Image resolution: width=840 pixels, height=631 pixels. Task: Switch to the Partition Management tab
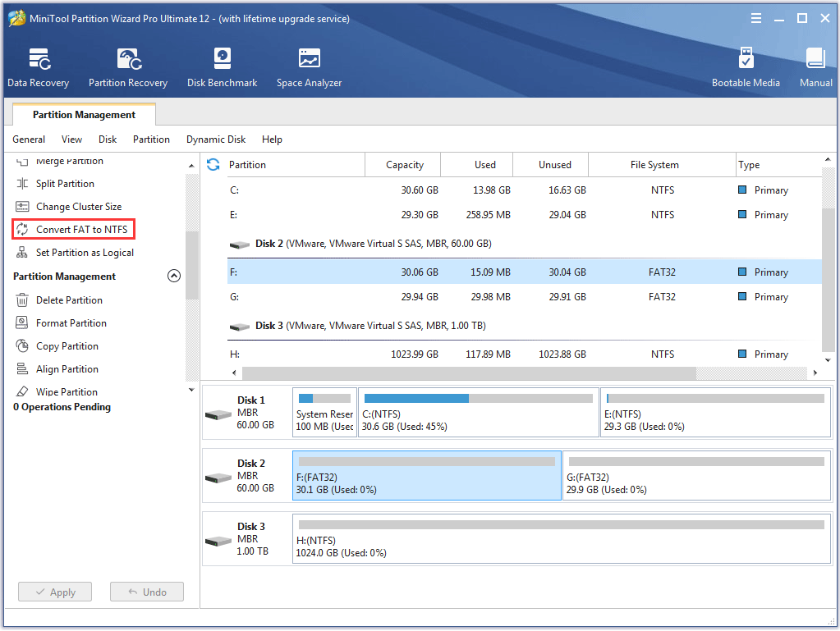pyautogui.click(x=83, y=114)
